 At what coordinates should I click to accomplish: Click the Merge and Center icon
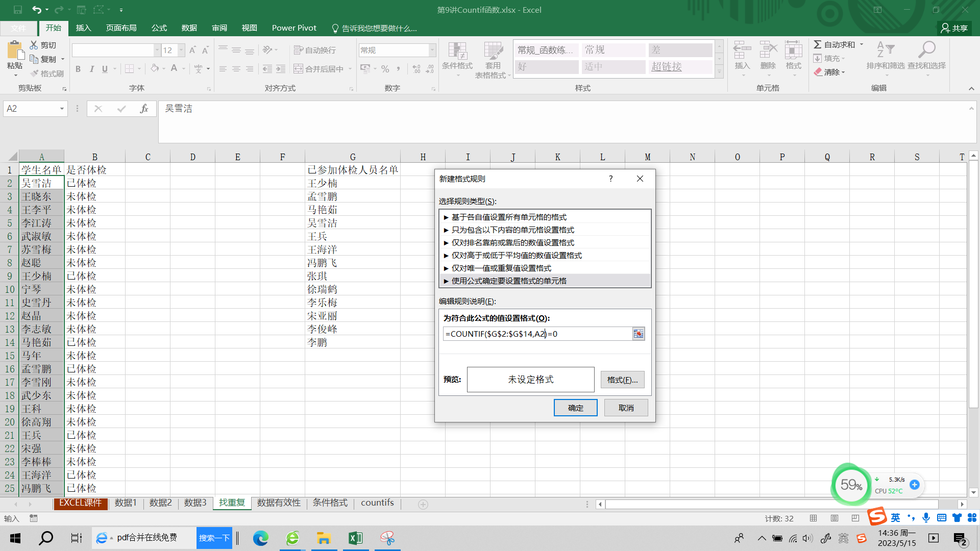coord(299,69)
